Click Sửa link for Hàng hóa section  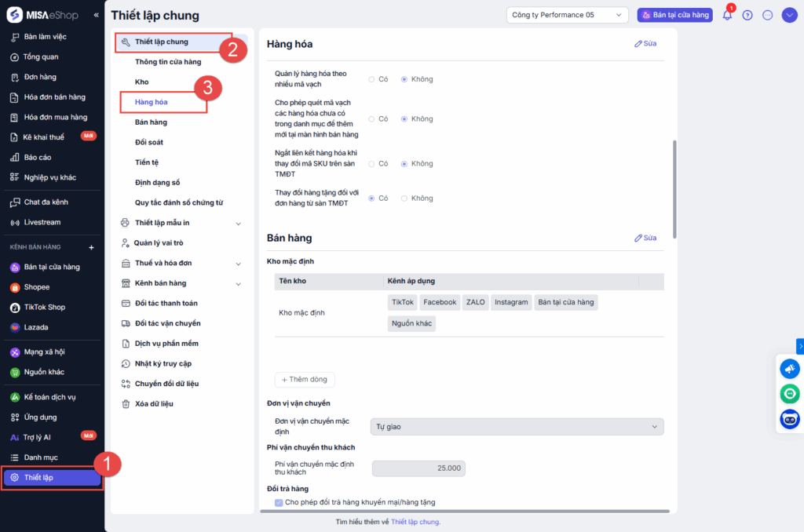(645, 44)
